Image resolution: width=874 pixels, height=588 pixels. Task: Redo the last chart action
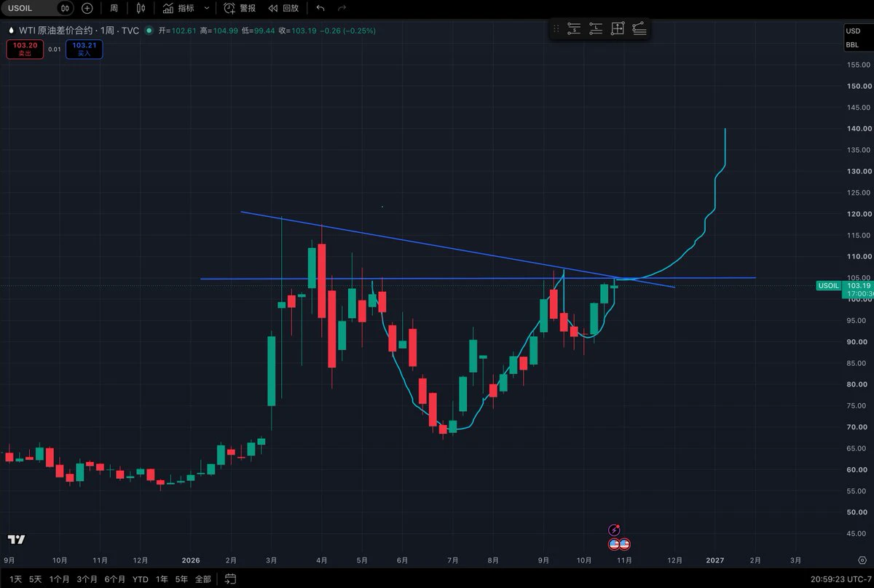(x=342, y=8)
